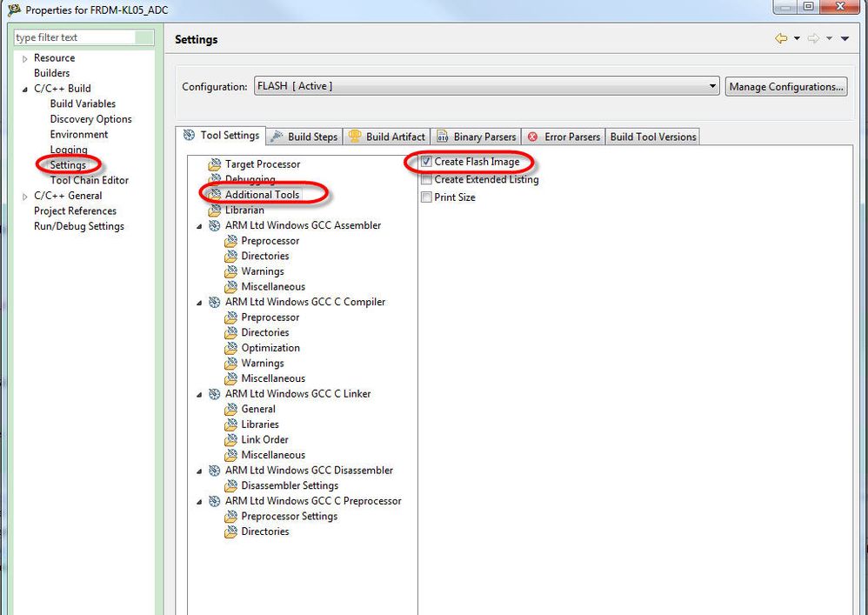The width and height of the screenshot is (868, 615).
Task: Click the Assembler Directories folder icon
Action: 230,257
